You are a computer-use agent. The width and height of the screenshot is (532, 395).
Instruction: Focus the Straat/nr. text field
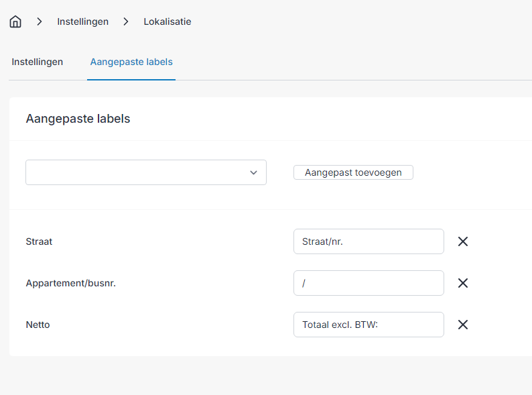(x=369, y=241)
